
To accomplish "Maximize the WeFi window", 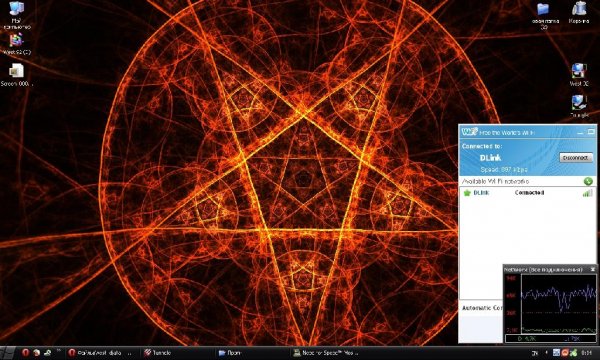I will [x=591, y=132].
